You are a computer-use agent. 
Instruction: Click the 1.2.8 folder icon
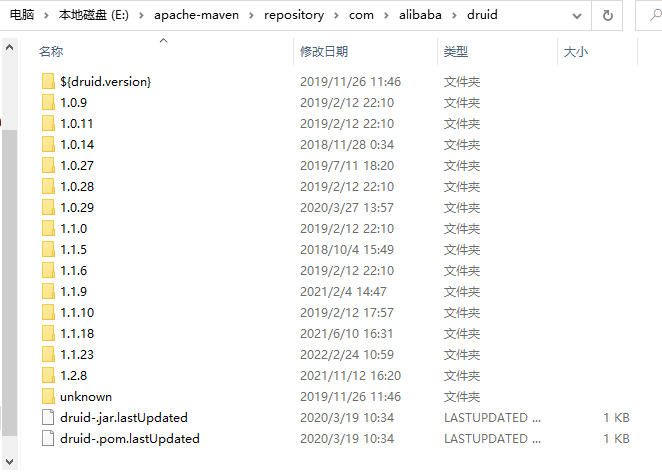pos(48,376)
